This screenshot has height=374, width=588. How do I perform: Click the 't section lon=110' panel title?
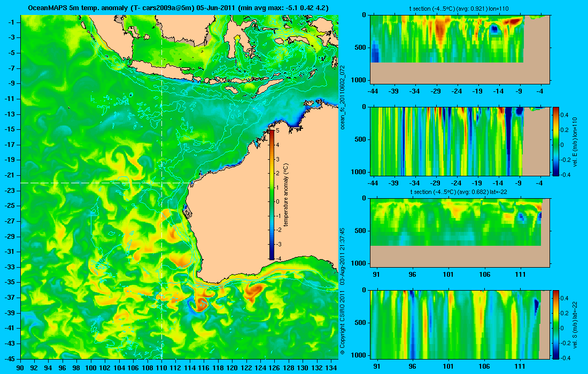pos(459,9)
